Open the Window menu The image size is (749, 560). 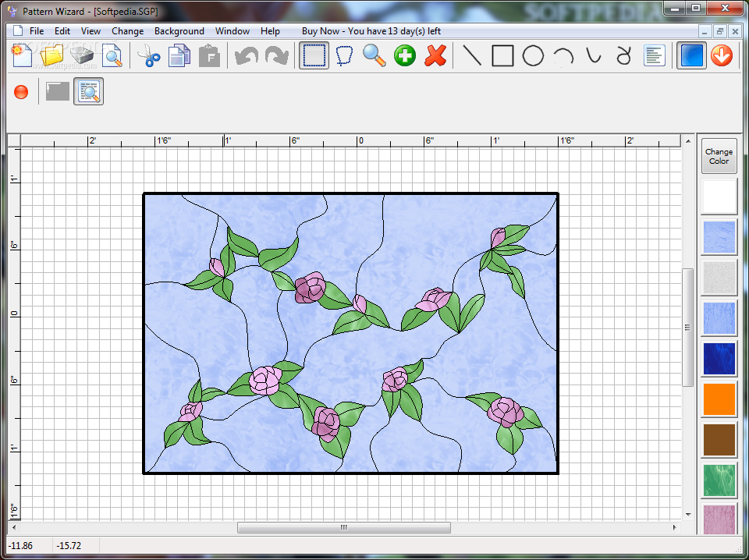(233, 31)
